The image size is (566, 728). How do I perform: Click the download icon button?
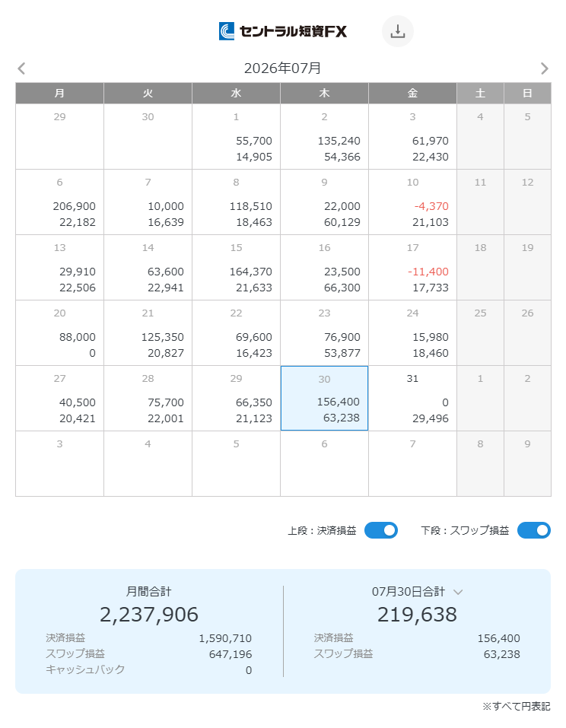pyautogui.click(x=397, y=31)
